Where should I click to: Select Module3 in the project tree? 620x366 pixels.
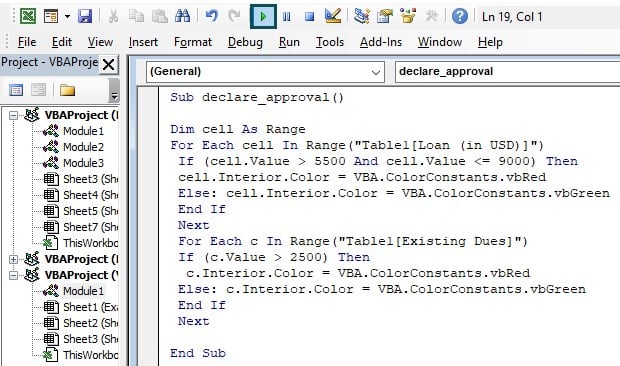(83, 163)
